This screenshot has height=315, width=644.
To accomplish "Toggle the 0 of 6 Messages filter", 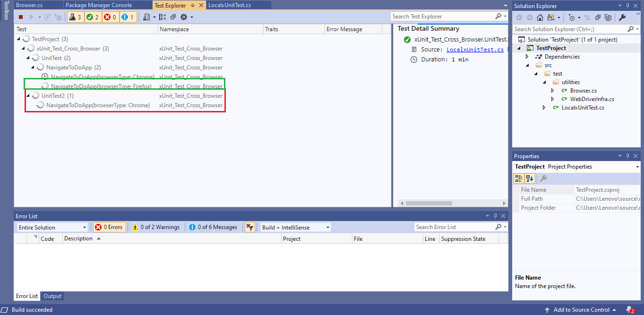I will pyautogui.click(x=214, y=227).
